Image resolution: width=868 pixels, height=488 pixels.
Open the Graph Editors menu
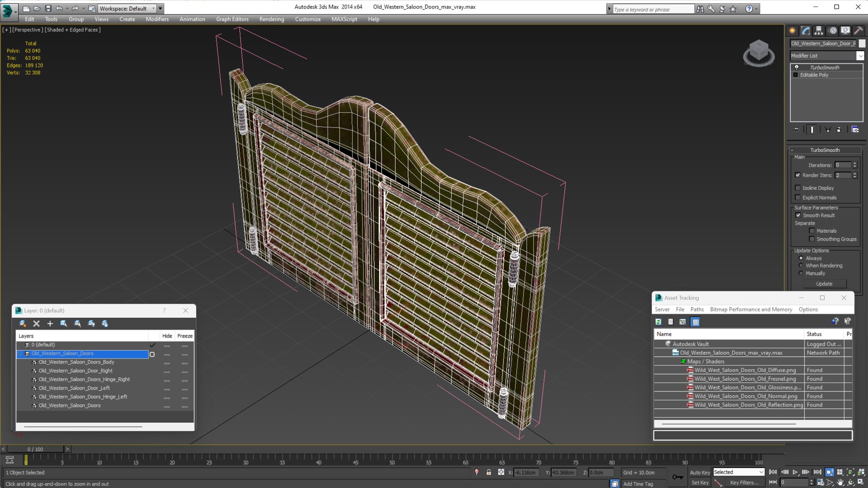click(x=232, y=19)
